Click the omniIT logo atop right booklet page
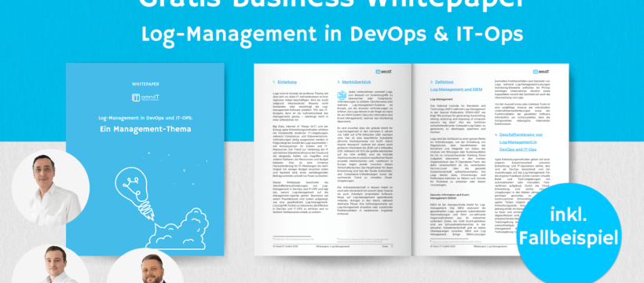Viewport: 644px width, 283px height. [541, 72]
